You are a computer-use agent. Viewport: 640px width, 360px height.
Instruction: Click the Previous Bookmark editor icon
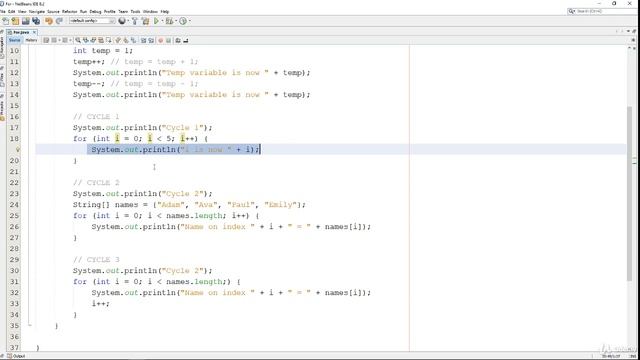click(x=118, y=40)
